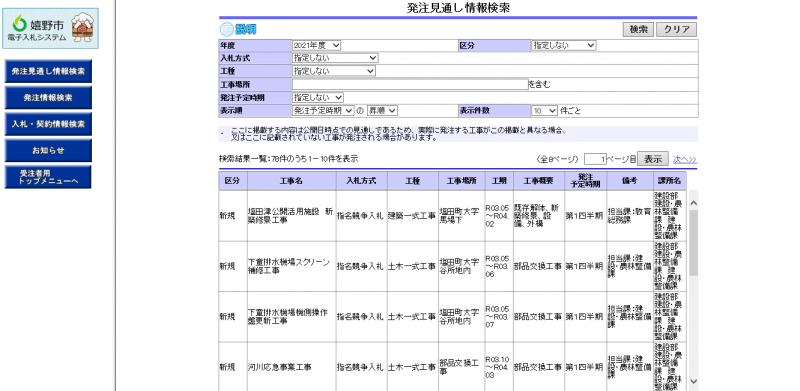Image resolution: width=800 pixels, height=391 pixels.
Task: Click the 工期 column header
Action: point(498,181)
